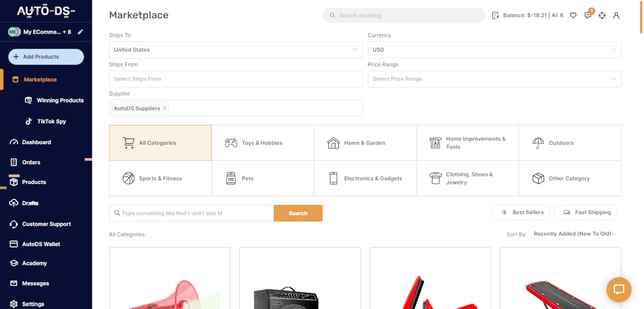The width and height of the screenshot is (644, 309).
Task: Click the All Categories cart icon
Action: (x=128, y=143)
